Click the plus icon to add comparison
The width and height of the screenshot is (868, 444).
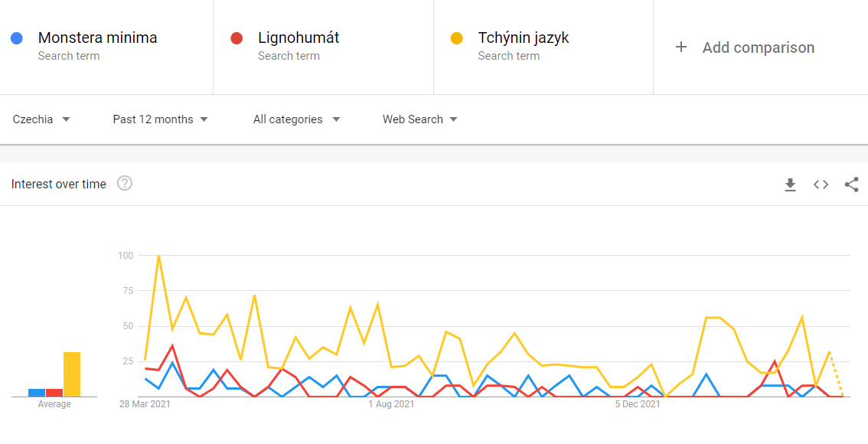681,47
